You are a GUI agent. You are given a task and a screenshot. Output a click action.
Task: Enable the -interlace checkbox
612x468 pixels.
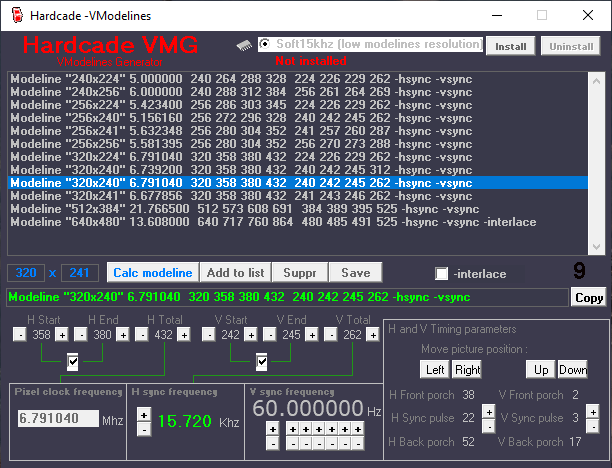[441, 274]
